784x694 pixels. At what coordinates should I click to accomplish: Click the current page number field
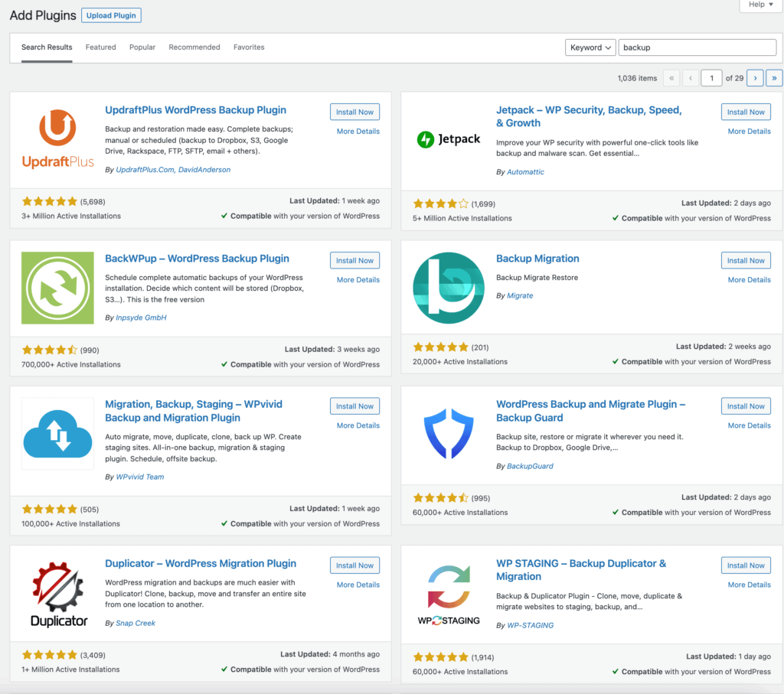pyautogui.click(x=711, y=78)
